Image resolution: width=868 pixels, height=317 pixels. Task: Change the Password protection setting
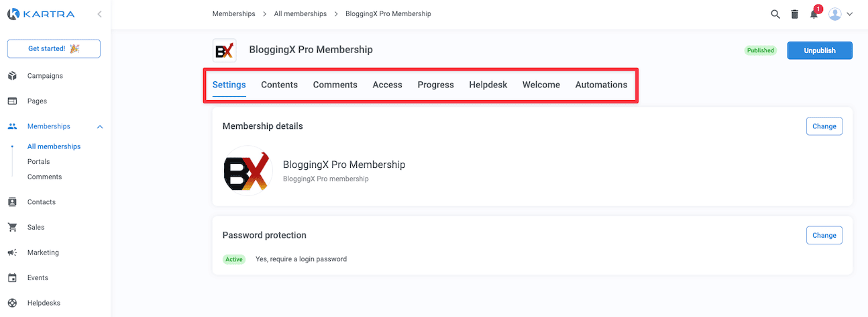(x=824, y=235)
